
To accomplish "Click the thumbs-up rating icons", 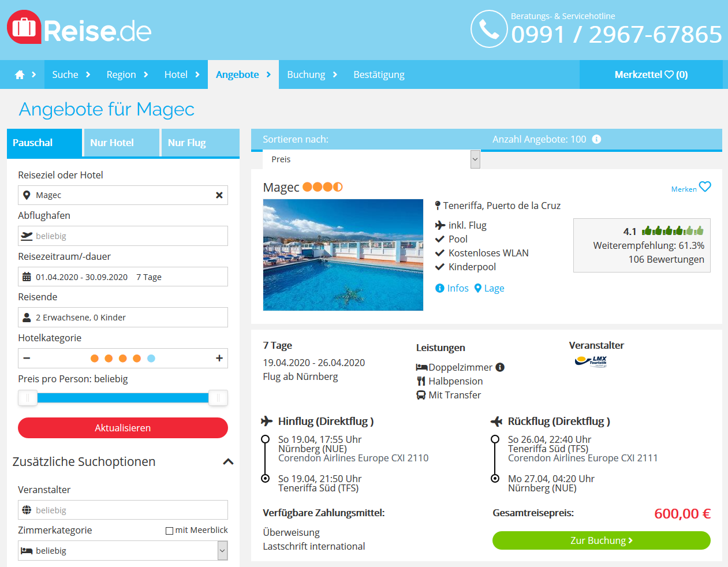I will coord(673,230).
